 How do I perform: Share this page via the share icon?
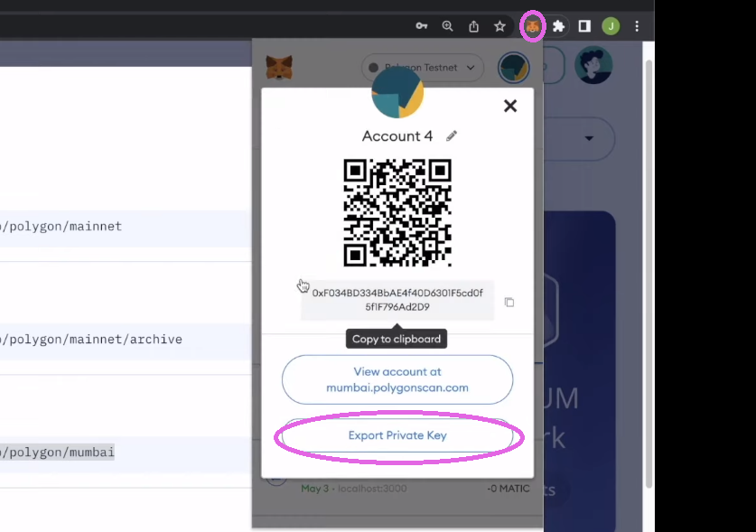[473, 26]
